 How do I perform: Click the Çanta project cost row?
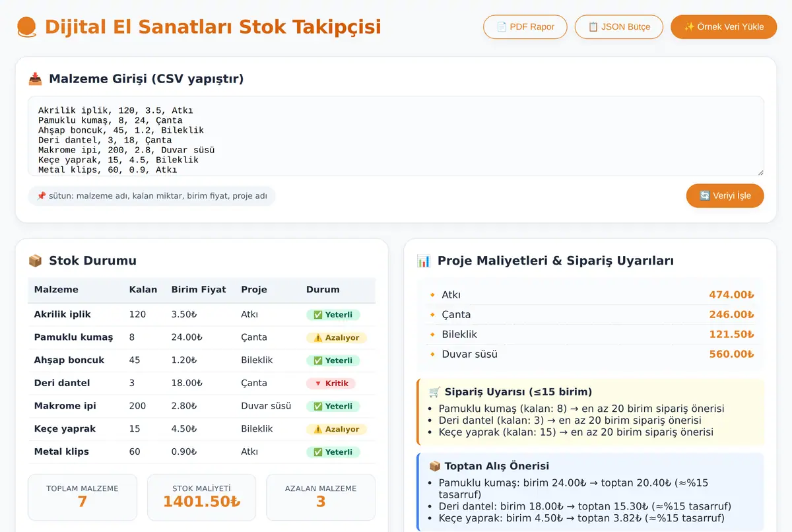tap(591, 315)
